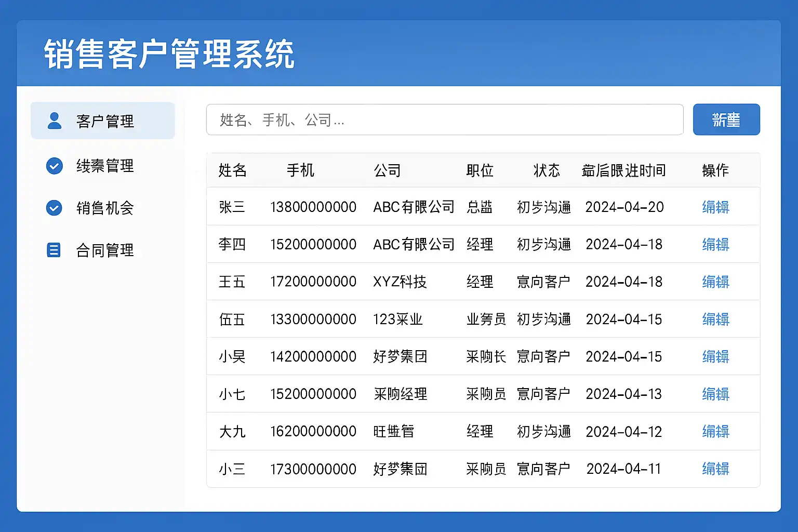The height and width of the screenshot is (532, 798).
Task: Select the name cell 张三
Action: [x=232, y=207]
